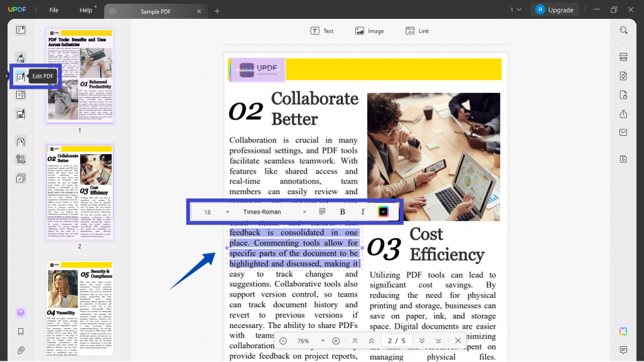Open the Share icon in right panel
644x362 pixels.
(623, 114)
